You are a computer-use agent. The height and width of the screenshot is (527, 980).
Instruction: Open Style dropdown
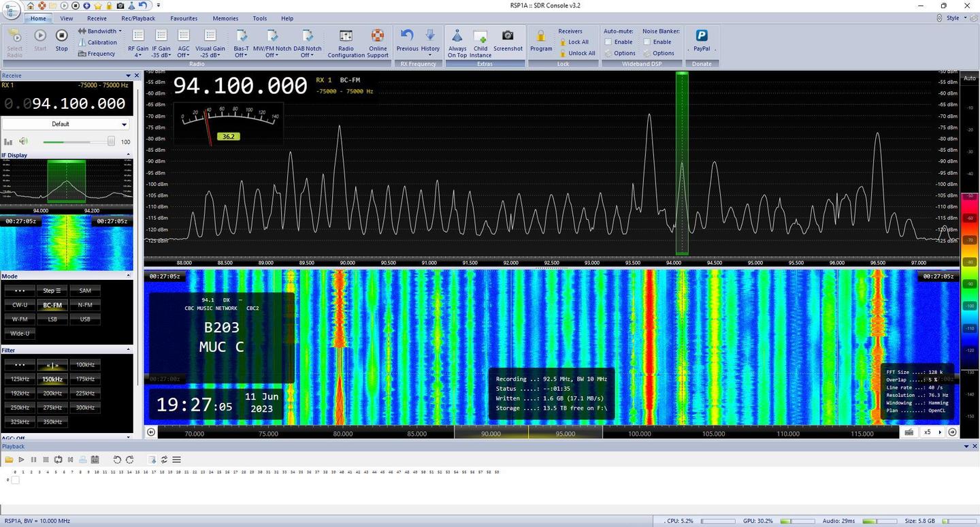956,18
